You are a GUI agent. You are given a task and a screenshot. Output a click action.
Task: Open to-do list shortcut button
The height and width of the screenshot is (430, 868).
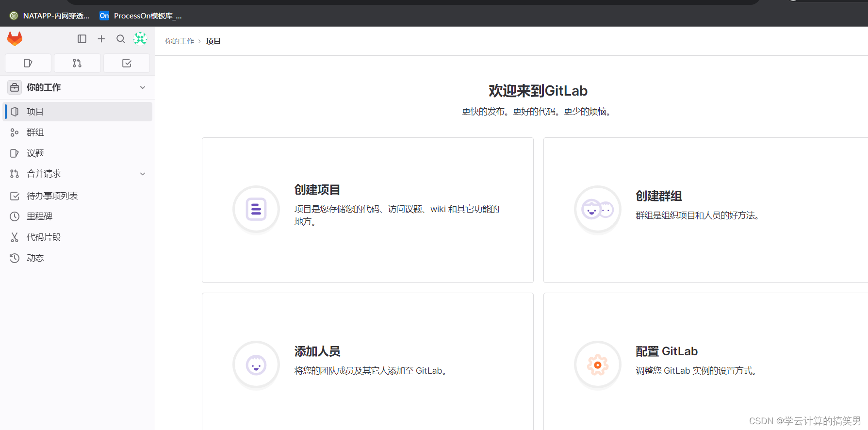pyautogui.click(x=127, y=63)
